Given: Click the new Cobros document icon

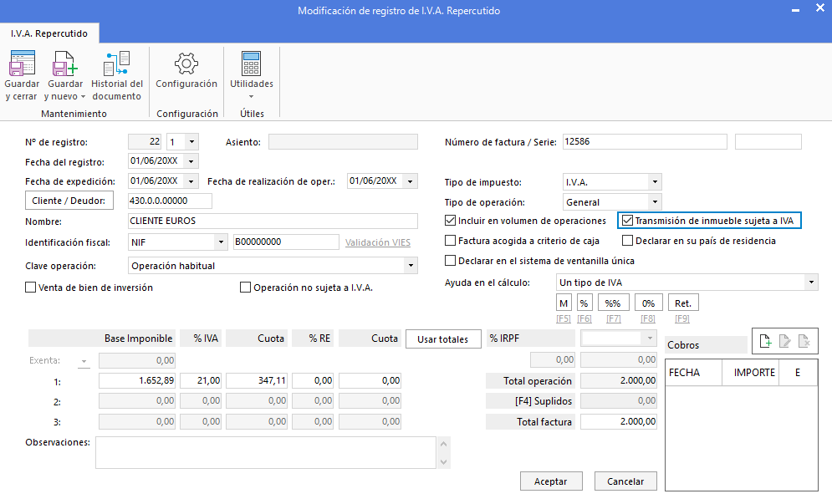Looking at the screenshot, I should coord(764,341).
